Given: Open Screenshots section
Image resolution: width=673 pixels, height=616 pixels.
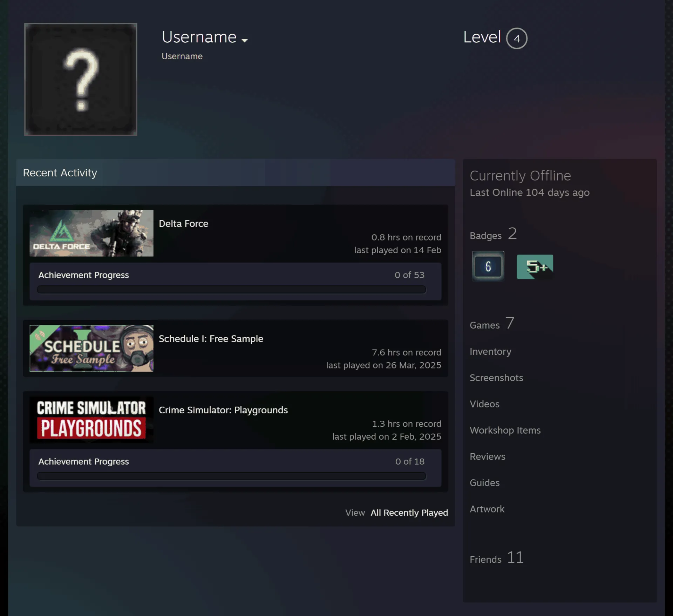Looking at the screenshot, I should click(496, 378).
